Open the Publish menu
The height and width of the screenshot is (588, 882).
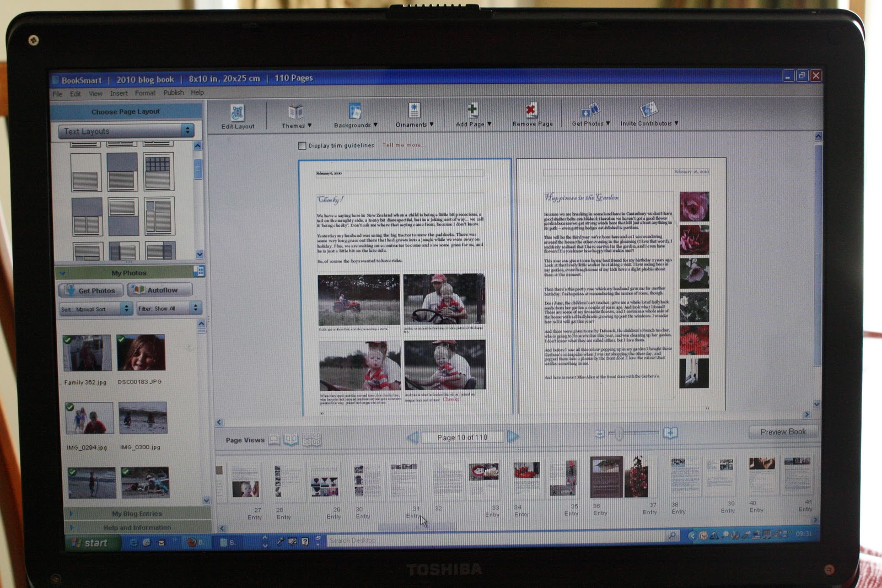(174, 93)
